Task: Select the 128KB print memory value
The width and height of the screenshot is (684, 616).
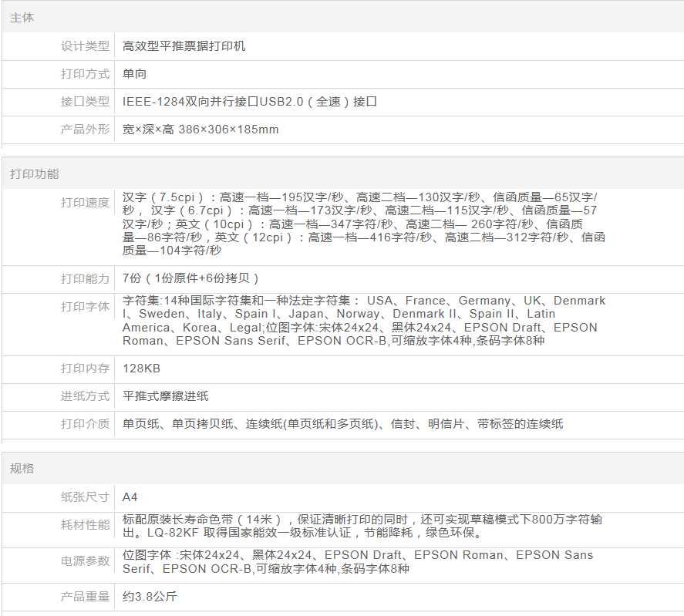Action: [142, 369]
